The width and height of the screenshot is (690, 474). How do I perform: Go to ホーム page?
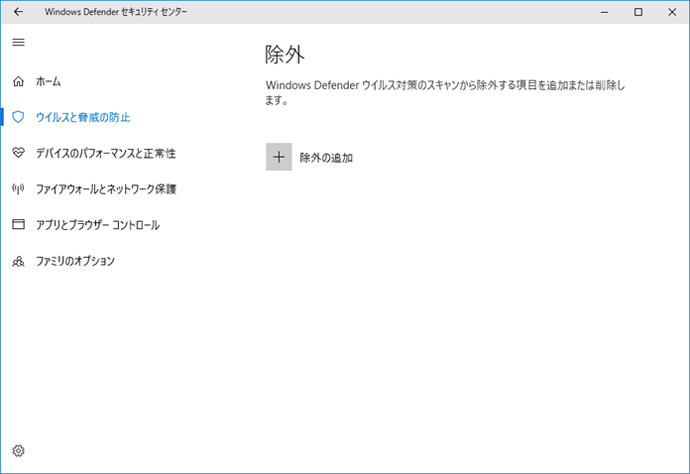click(x=48, y=81)
